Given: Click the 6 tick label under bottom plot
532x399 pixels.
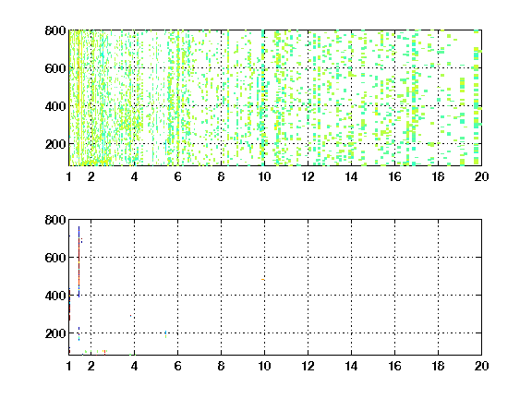Looking at the screenshot, I should (x=177, y=366).
